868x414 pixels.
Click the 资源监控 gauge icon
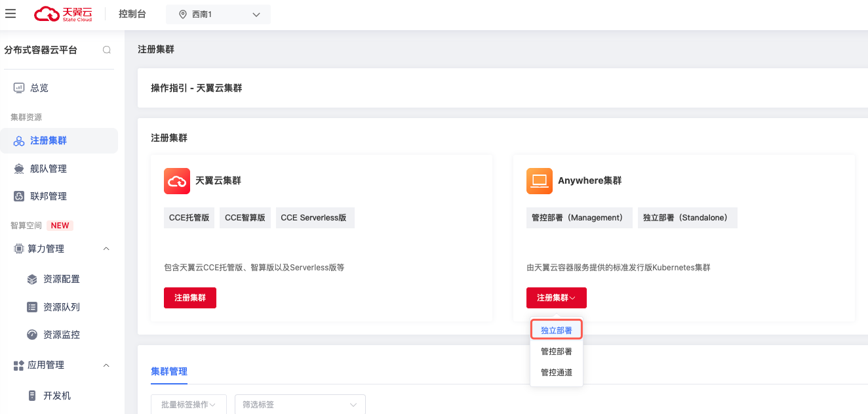click(x=32, y=335)
